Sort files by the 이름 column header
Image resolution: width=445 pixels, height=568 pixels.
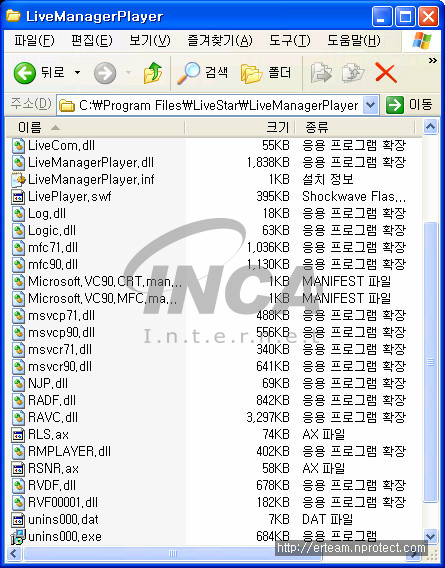(x=95, y=127)
